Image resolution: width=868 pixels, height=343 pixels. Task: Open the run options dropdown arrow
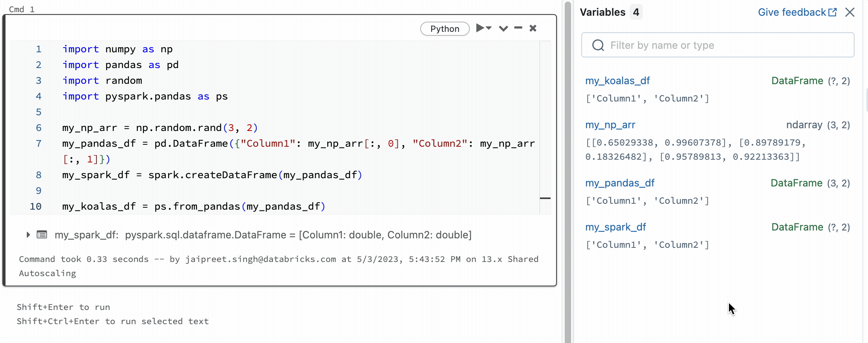(x=489, y=28)
